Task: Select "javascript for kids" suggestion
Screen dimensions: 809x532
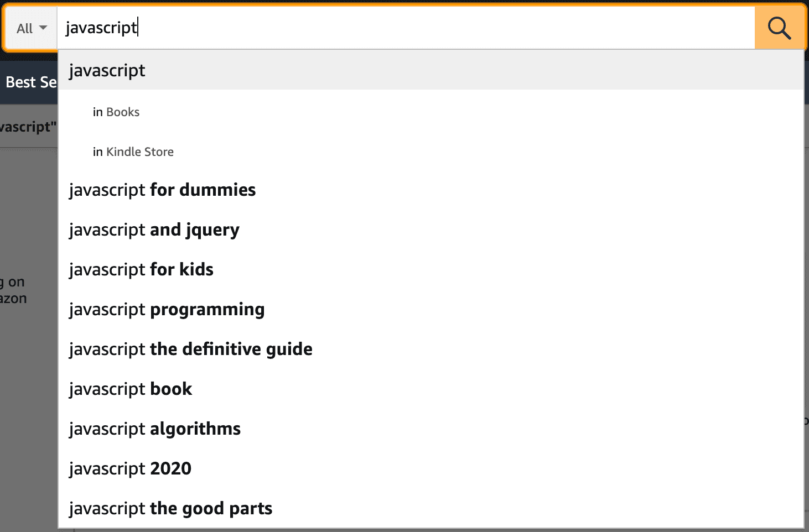Action: [431, 269]
